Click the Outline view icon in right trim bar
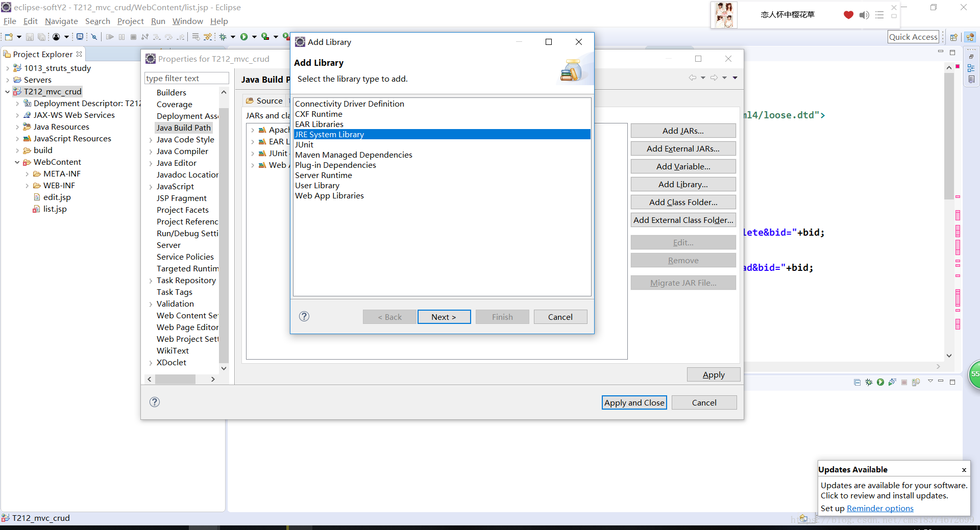Image resolution: width=980 pixels, height=530 pixels. tap(971, 68)
